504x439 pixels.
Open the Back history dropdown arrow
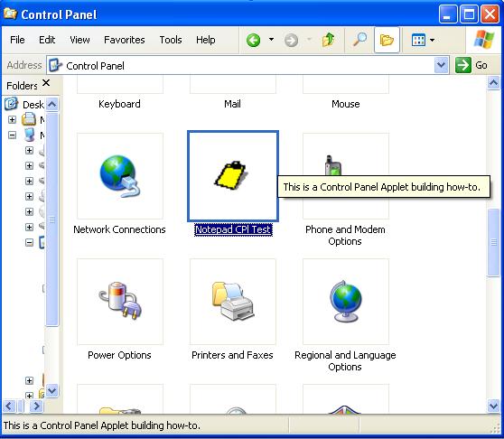pyautogui.click(x=271, y=40)
